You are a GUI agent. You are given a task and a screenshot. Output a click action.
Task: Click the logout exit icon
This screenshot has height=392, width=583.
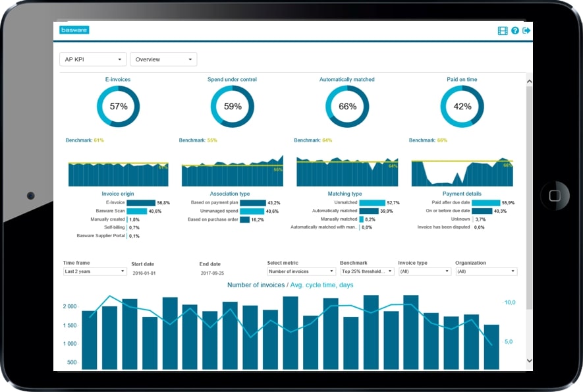[x=526, y=31]
